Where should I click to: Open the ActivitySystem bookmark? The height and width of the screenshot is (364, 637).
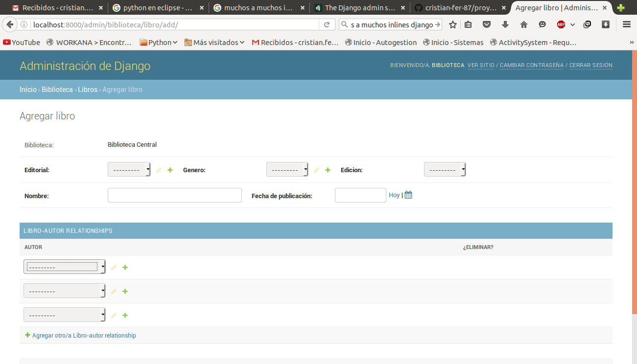[x=533, y=43]
